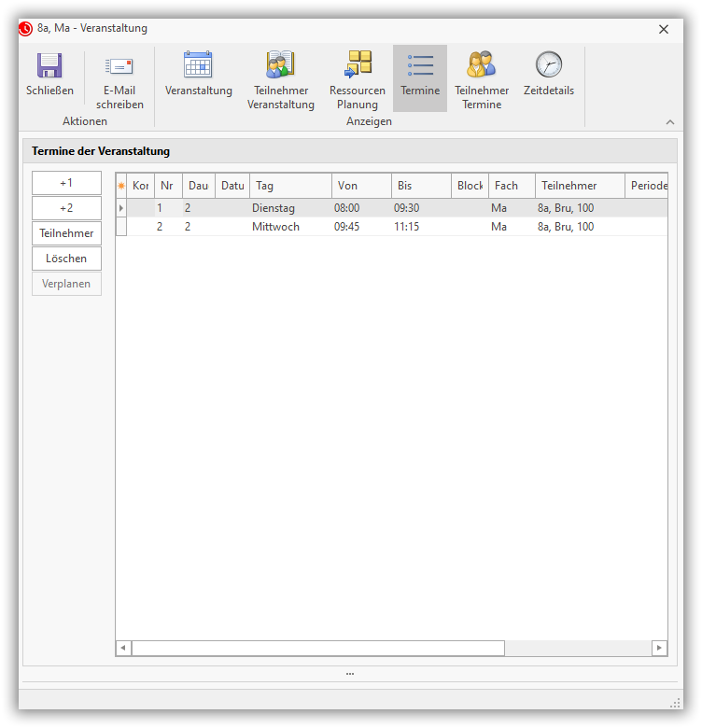702x728 pixels.
Task: Show Zeitdetails clock view
Action: pos(549,65)
